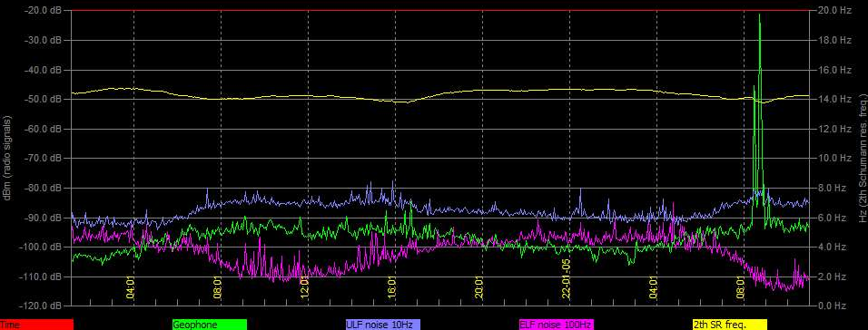The height and width of the screenshot is (330, 868).
Task: Click the 20.0 Hz right axis label
Action: pyautogui.click(x=834, y=11)
